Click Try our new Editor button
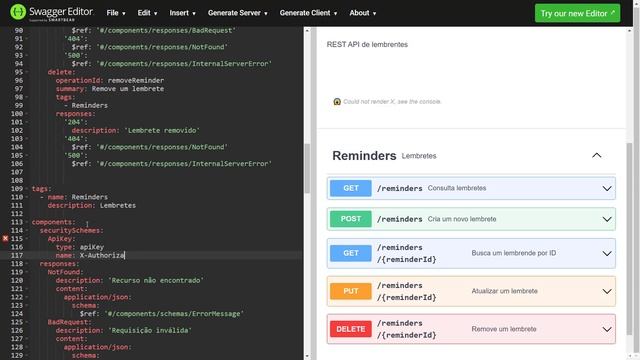 (x=577, y=13)
